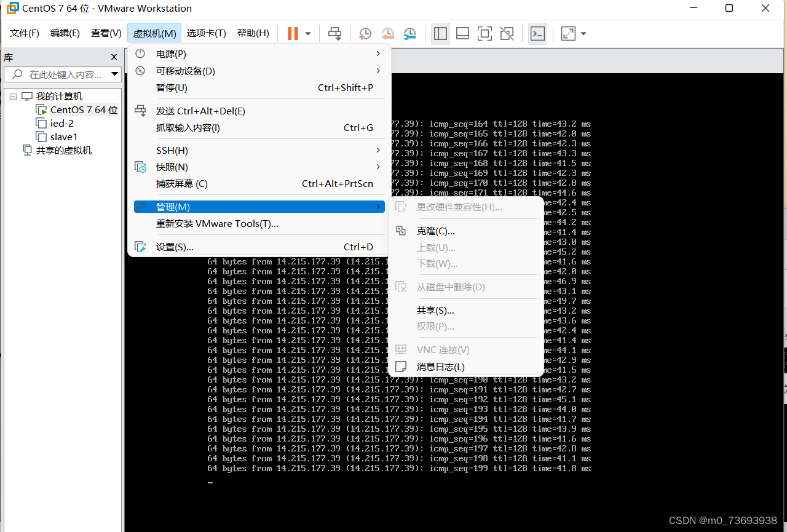The width and height of the screenshot is (787, 532).
Task: Choose 克隆(C) from the management submenu
Action: (x=436, y=231)
